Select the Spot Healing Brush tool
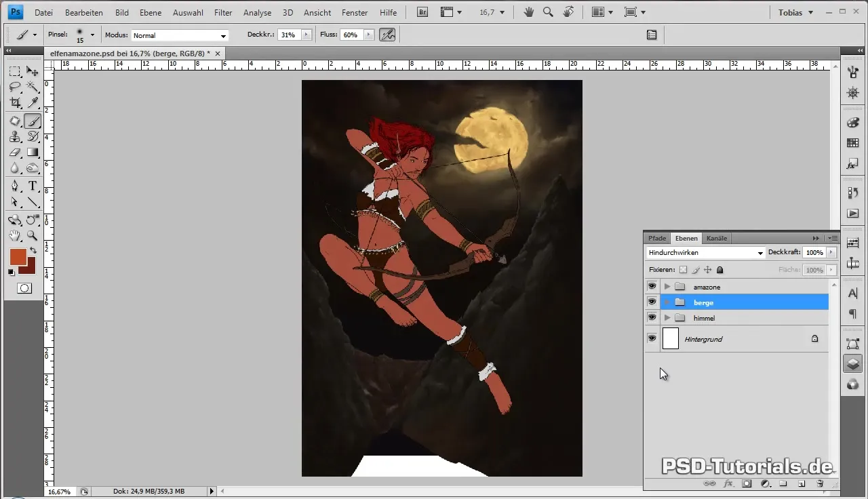Viewport: 868px width, 499px height. pyautogui.click(x=14, y=121)
